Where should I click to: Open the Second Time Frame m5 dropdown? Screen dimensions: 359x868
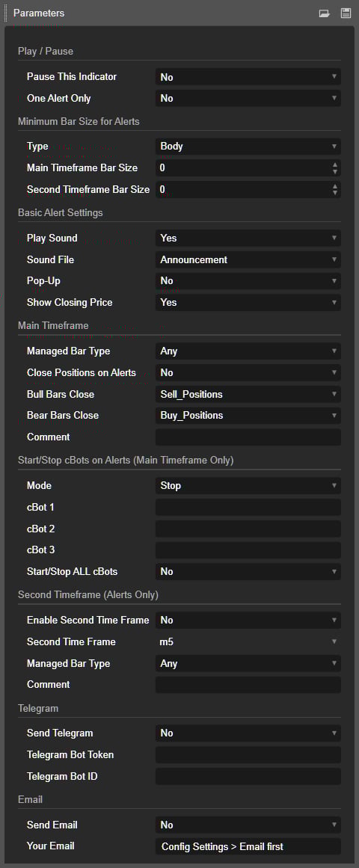click(x=248, y=641)
